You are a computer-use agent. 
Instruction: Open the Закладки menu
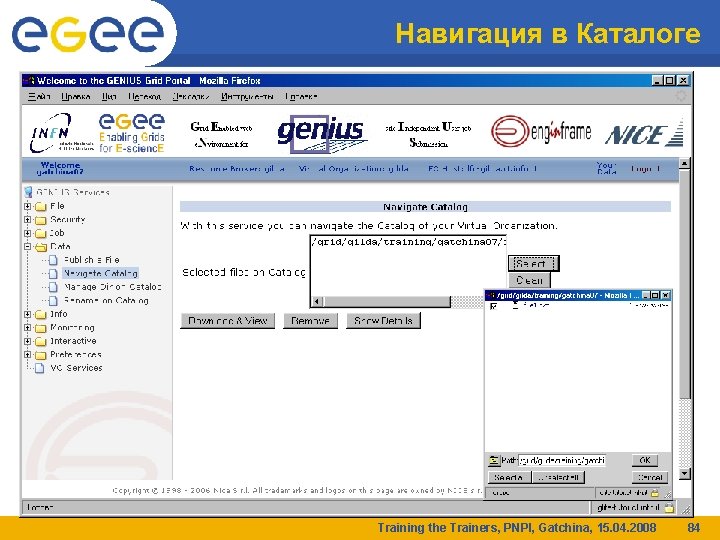tap(191, 96)
